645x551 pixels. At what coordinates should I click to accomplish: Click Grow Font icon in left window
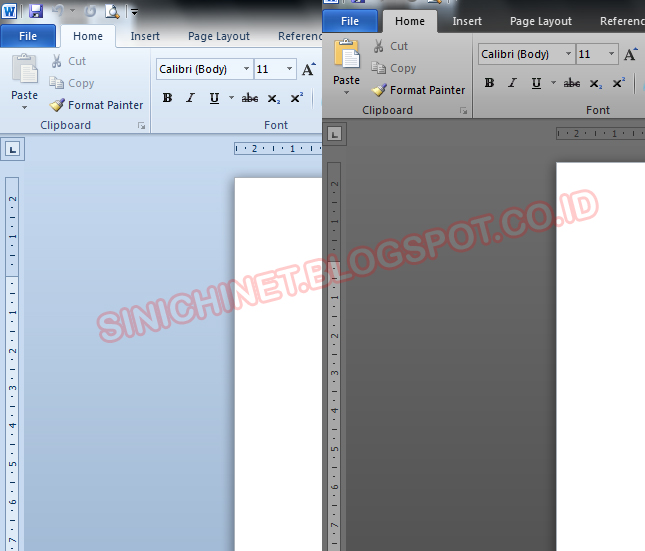point(309,69)
